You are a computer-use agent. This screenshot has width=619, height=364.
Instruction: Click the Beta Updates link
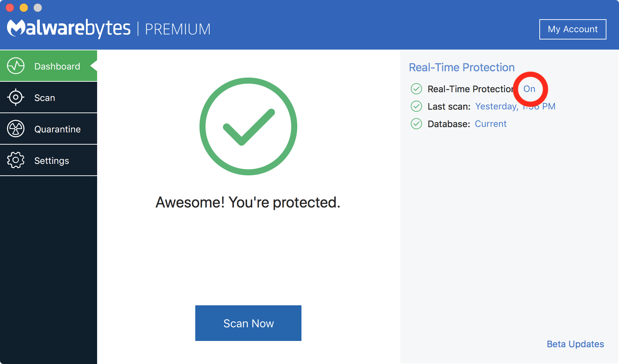[575, 344]
